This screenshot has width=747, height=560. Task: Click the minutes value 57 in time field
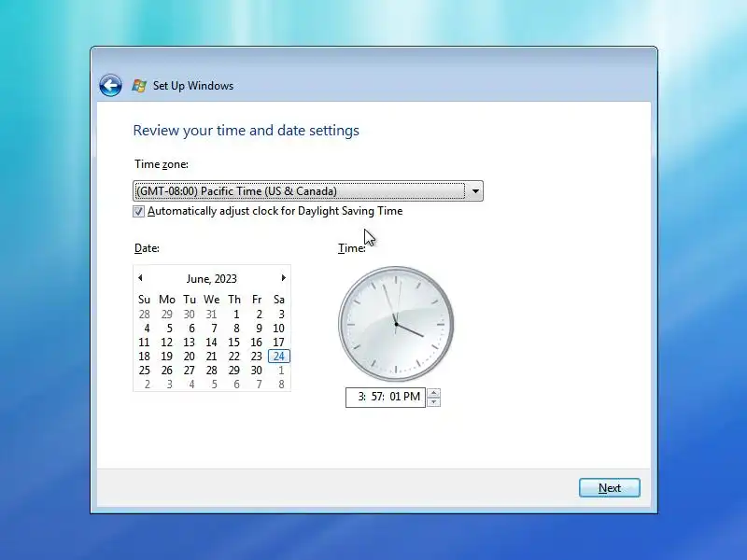(x=377, y=397)
